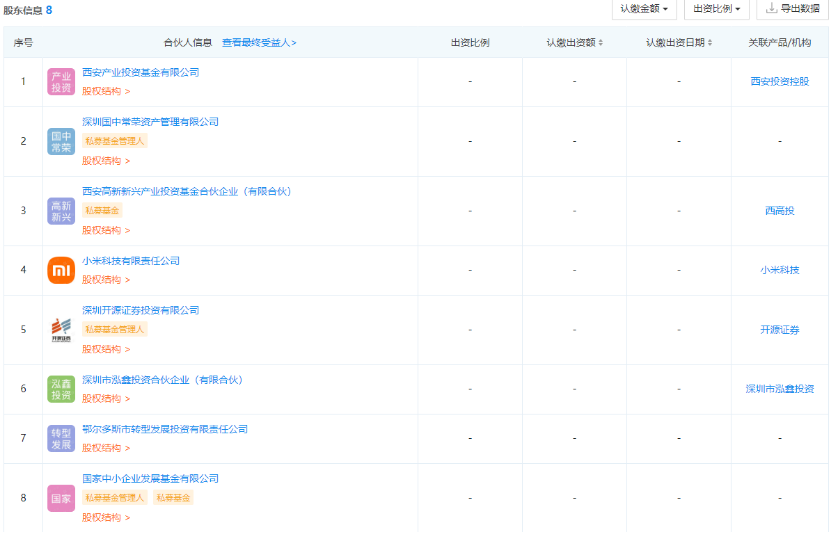Open 鄂尔多斯市转型发展投资有限责任公司 link

[165, 429]
